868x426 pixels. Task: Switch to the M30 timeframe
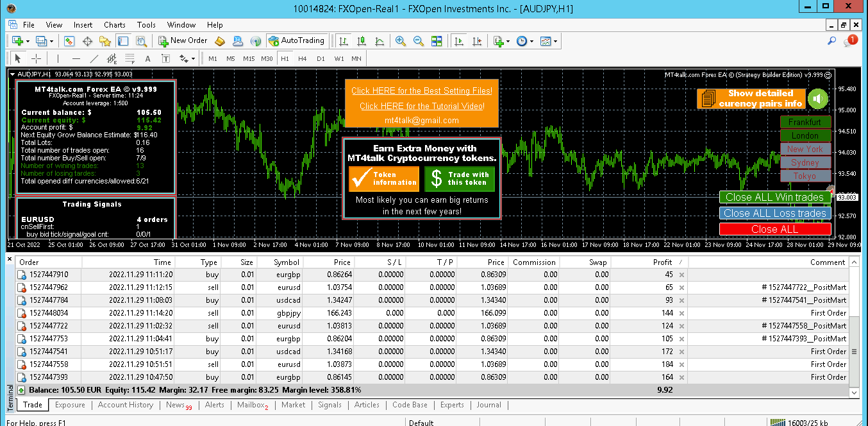click(x=267, y=58)
